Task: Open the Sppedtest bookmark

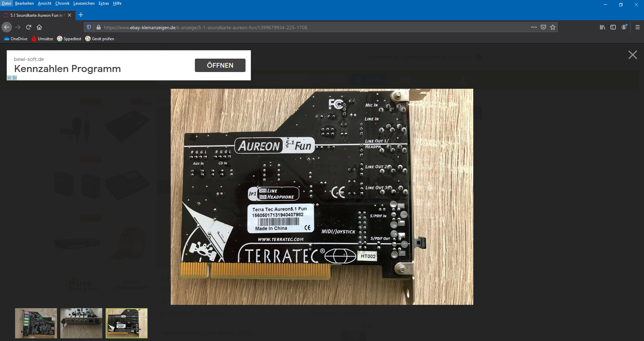Action: (x=69, y=39)
